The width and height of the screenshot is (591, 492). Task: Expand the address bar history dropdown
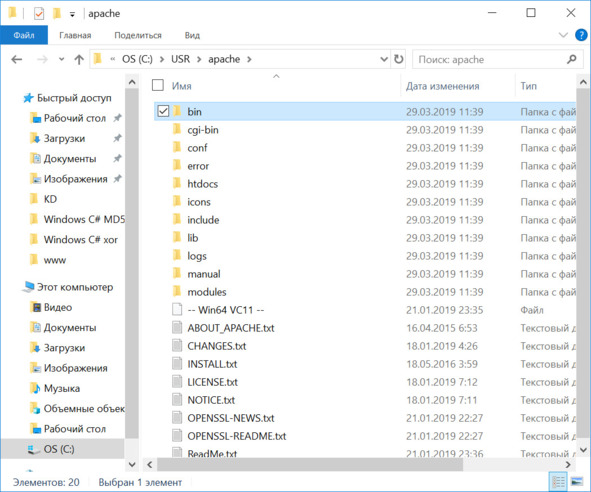coord(384,59)
